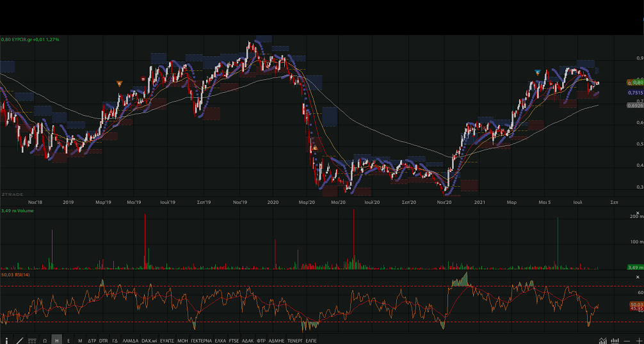Close the Volume indicator panel

(x=638, y=212)
